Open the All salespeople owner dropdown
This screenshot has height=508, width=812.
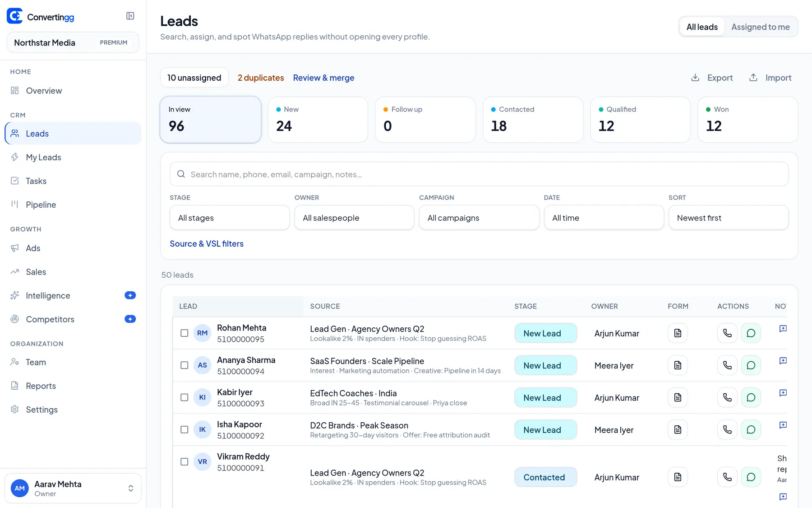click(354, 218)
